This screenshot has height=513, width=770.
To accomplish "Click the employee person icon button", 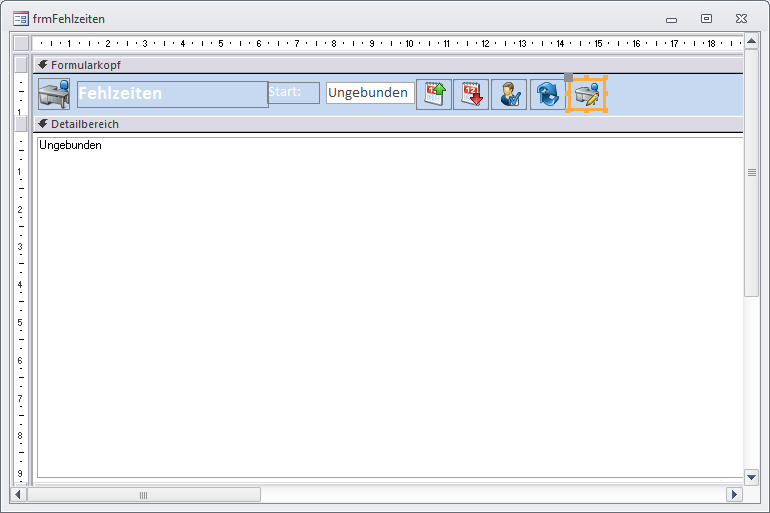I will click(x=509, y=94).
